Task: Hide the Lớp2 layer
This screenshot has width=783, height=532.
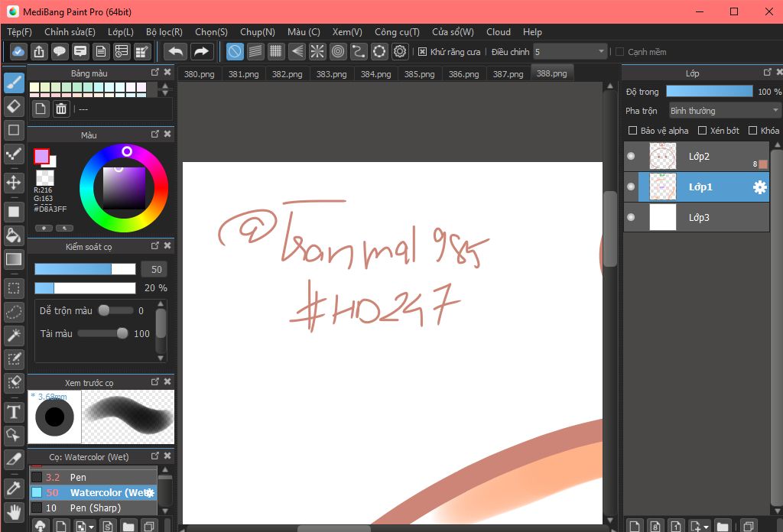Action: click(631, 156)
